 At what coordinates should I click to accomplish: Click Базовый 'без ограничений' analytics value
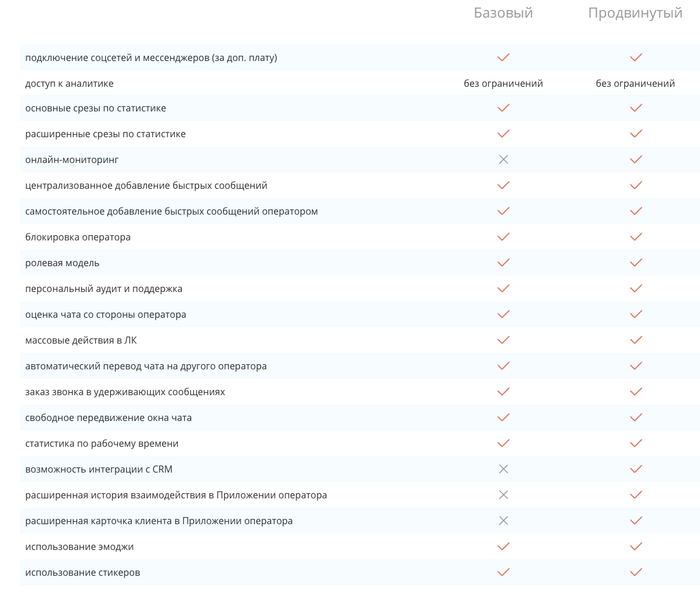pyautogui.click(x=503, y=83)
